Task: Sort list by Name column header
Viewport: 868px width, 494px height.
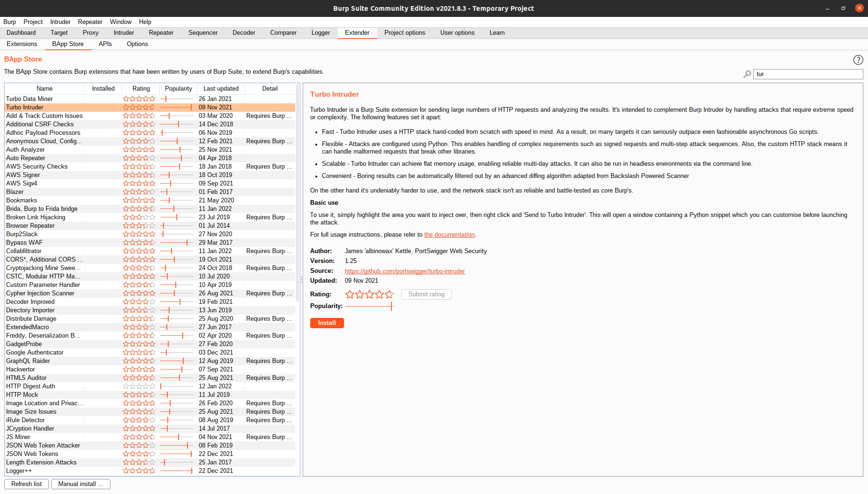Action: pos(45,89)
